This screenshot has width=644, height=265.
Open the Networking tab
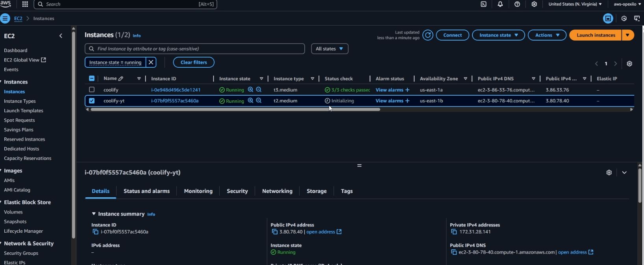(x=278, y=191)
